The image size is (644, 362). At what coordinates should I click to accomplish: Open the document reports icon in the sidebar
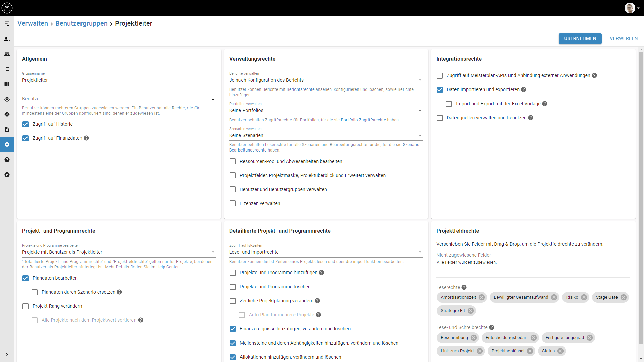[7, 129]
